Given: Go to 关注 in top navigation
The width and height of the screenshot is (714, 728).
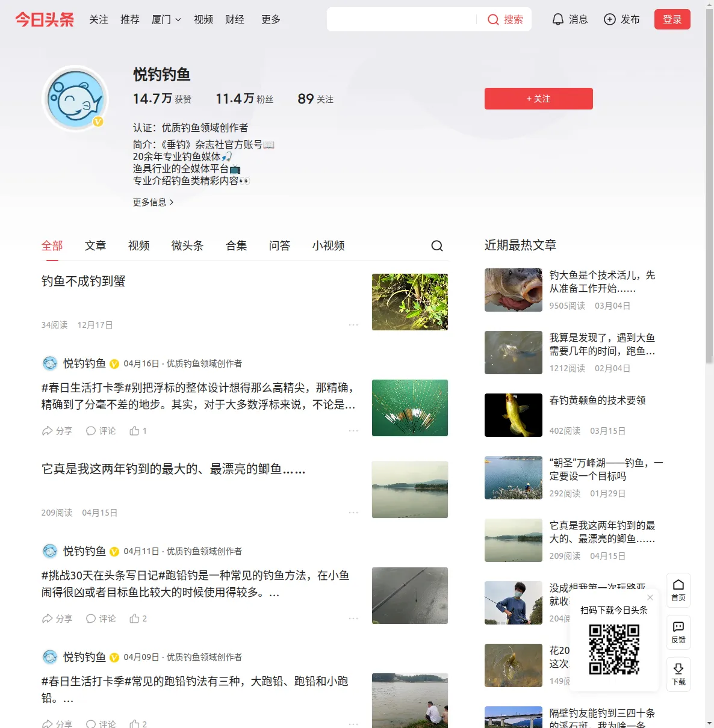Looking at the screenshot, I should coord(99,19).
